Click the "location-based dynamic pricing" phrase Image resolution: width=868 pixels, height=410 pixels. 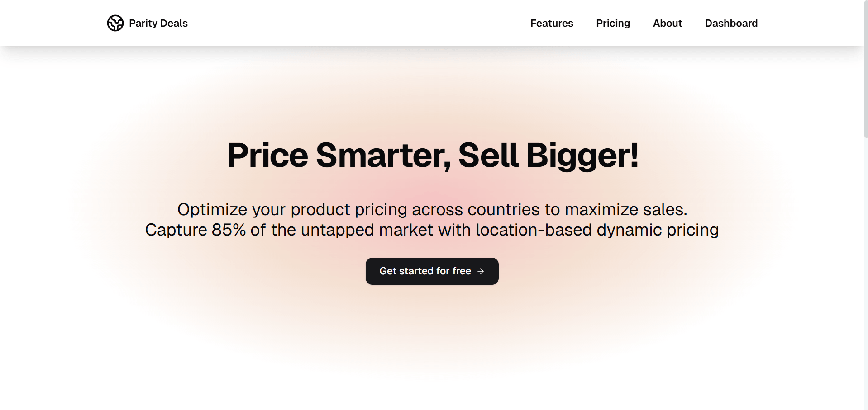tap(597, 230)
